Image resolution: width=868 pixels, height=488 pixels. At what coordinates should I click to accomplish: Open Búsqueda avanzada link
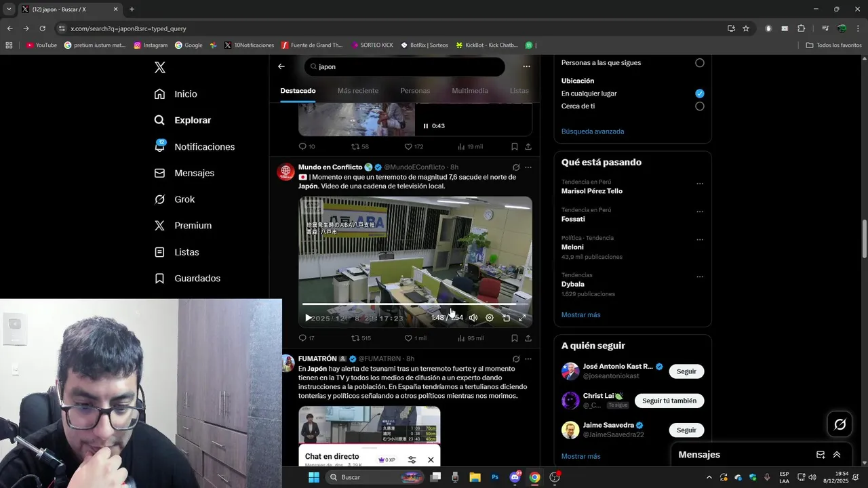tap(593, 131)
